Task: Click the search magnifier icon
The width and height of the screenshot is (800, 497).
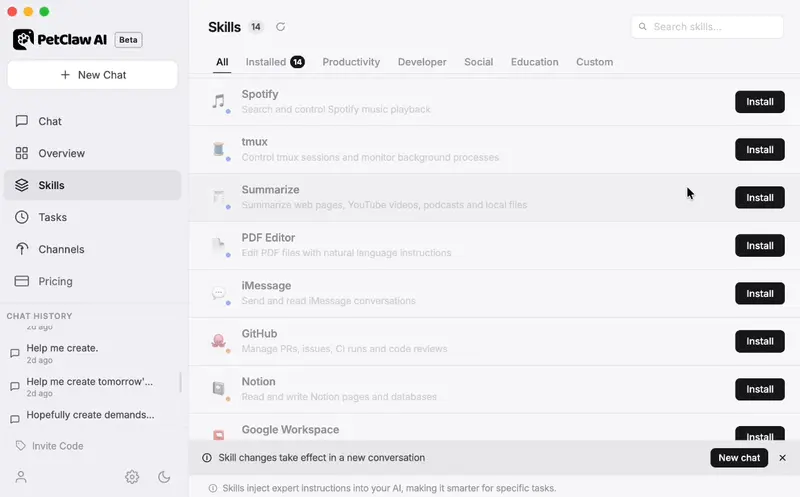Action: click(643, 27)
